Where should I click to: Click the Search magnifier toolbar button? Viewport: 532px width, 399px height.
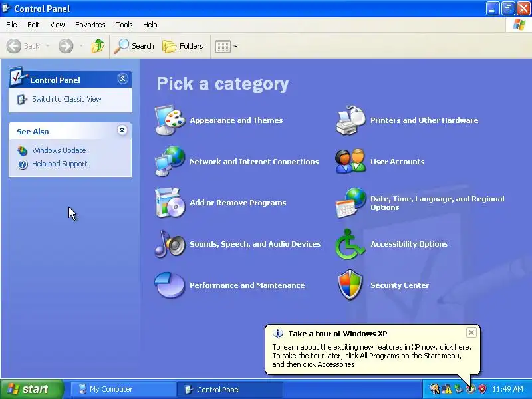tap(134, 46)
